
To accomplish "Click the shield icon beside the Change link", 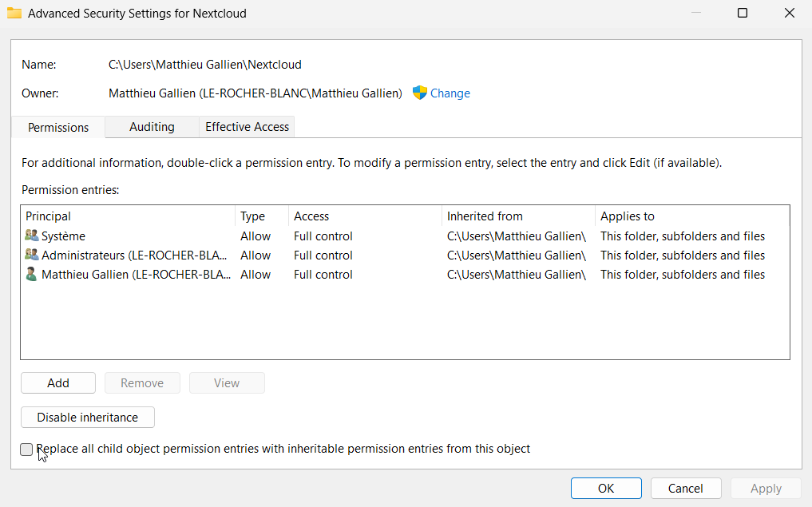I will pos(419,93).
